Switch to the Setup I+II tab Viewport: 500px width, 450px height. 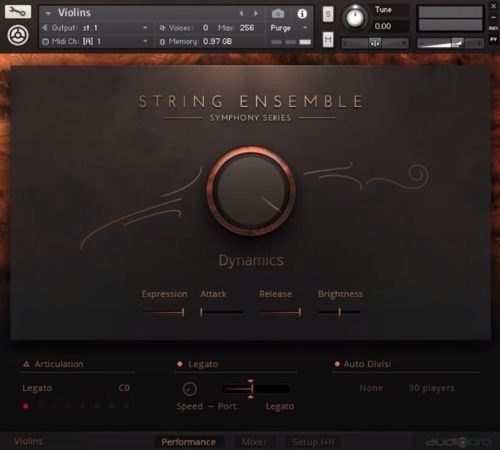point(313,442)
